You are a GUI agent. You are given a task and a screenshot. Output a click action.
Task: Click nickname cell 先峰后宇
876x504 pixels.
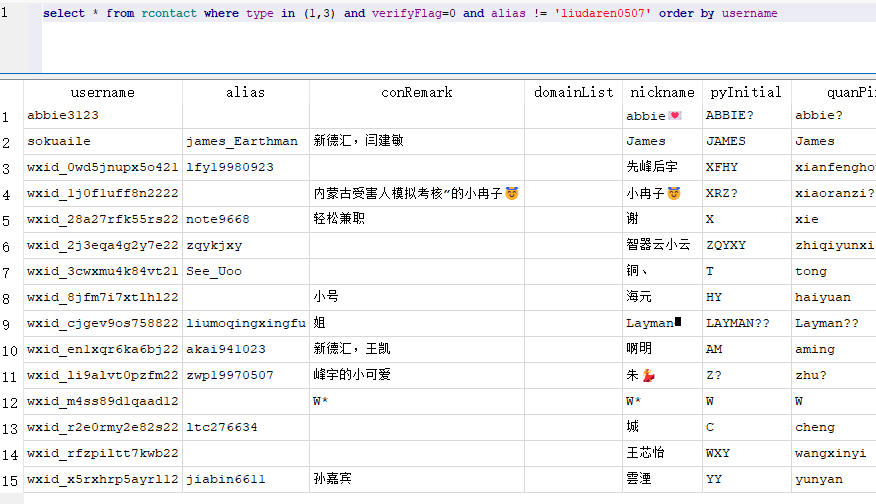point(663,167)
